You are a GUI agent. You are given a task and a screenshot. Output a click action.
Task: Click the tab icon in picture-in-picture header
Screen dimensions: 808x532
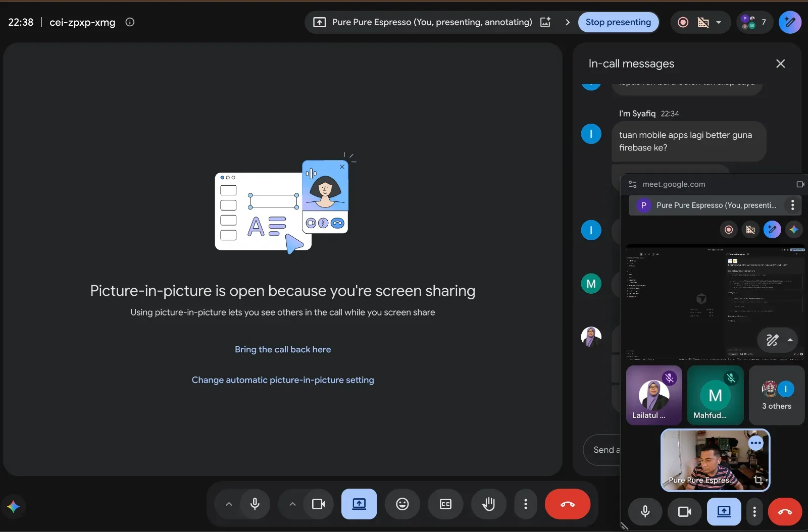point(800,184)
